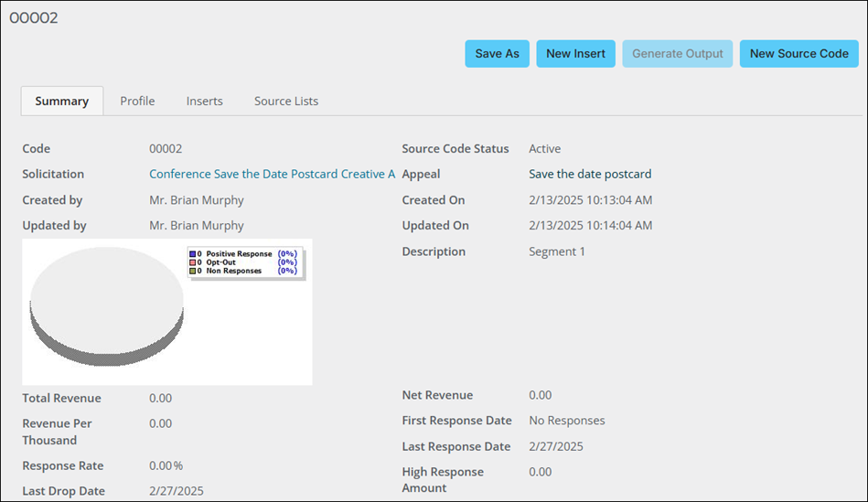Image resolution: width=868 pixels, height=502 pixels.
Task: Click the Generate Output button
Action: pos(678,54)
